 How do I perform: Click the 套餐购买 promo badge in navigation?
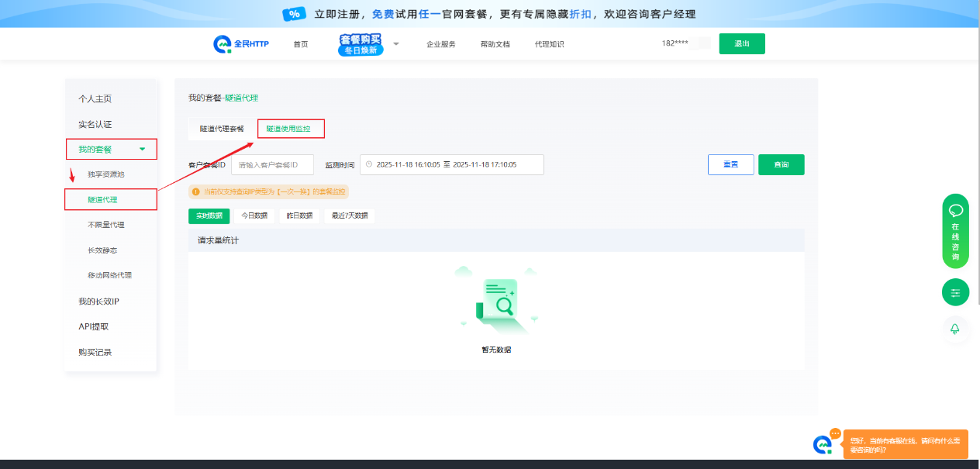pyautogui.click(x=361, y=44)
